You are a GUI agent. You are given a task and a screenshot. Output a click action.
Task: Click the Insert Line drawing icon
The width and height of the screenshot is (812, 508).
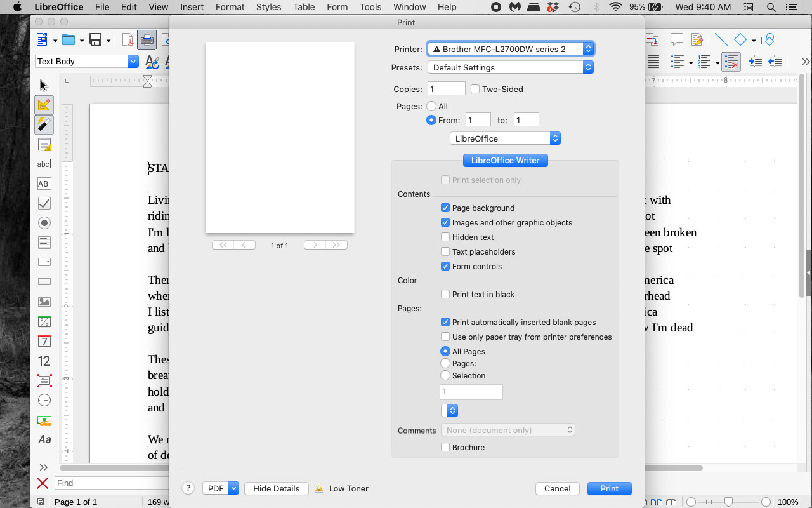pyautogui.click(x=721, y=39)
